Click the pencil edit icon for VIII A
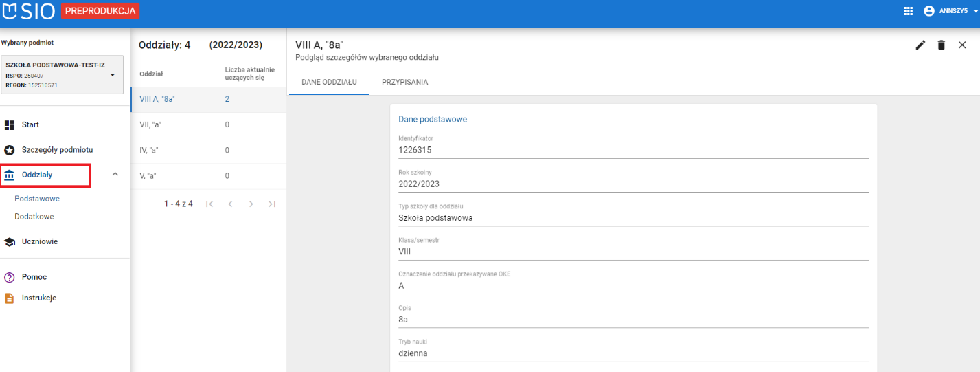Viewport: 980px width, 372px height. pyautogui.click(x=920, y=45)
